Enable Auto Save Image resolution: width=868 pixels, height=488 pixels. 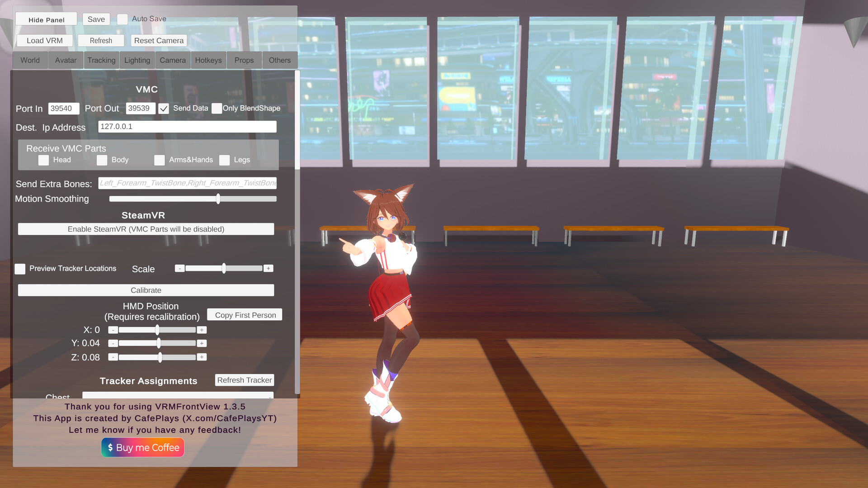122,19
